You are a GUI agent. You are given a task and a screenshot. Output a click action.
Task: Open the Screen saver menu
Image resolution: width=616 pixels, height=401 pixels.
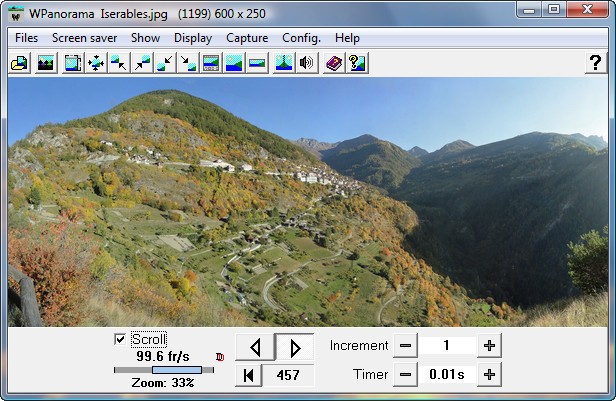84,38
